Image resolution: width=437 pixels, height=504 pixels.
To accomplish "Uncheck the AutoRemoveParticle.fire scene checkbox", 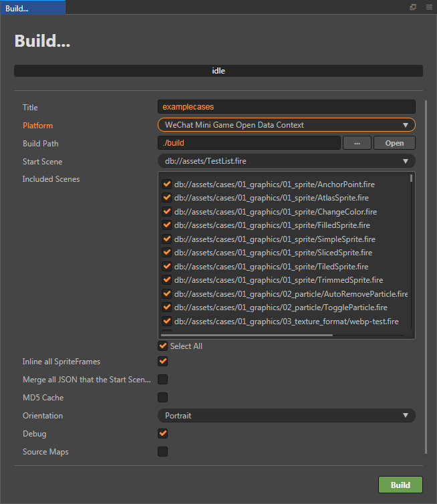I will (167, 293).
